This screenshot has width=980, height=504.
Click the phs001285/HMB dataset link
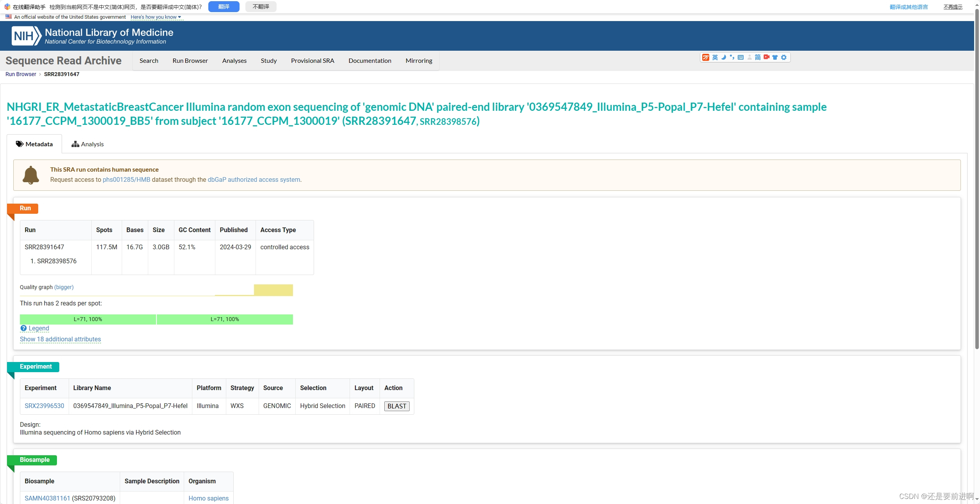(127, 179)
